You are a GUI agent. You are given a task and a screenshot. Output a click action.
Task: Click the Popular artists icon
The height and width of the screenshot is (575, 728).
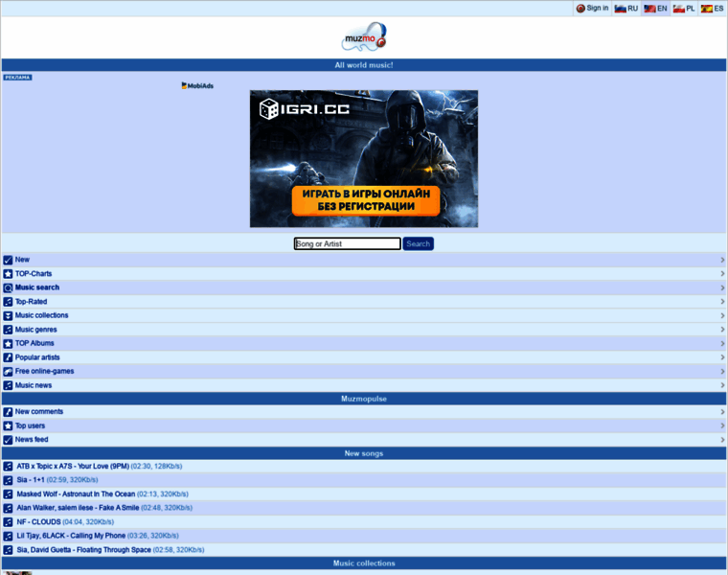8,357
